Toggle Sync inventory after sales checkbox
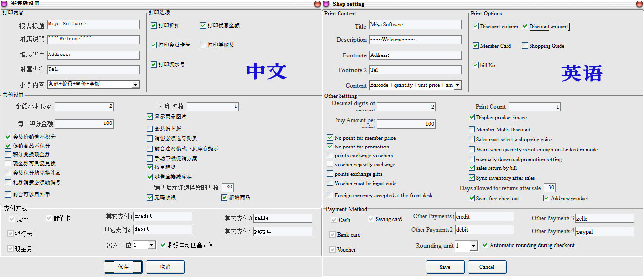 472,178
